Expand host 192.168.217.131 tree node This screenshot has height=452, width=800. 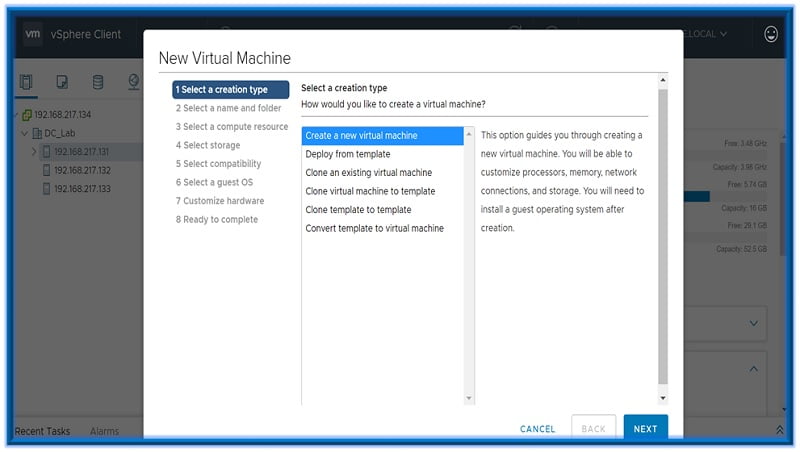click(x=34, y=152)
